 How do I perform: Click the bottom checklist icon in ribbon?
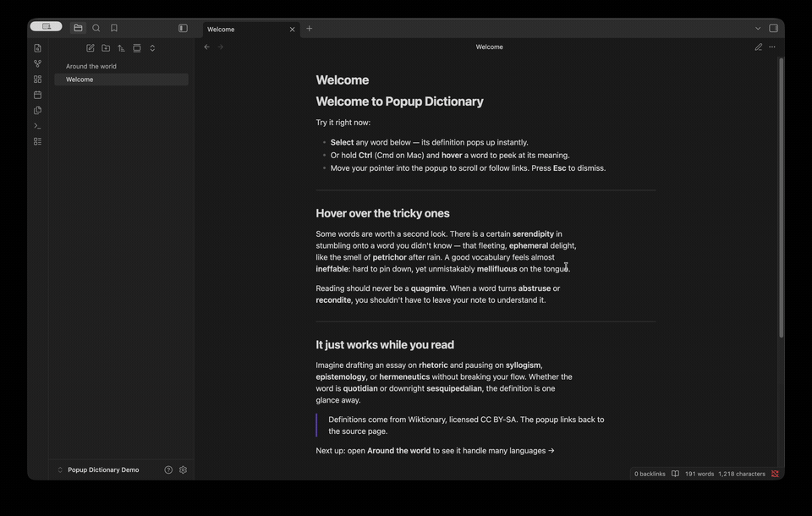[37, 141]
